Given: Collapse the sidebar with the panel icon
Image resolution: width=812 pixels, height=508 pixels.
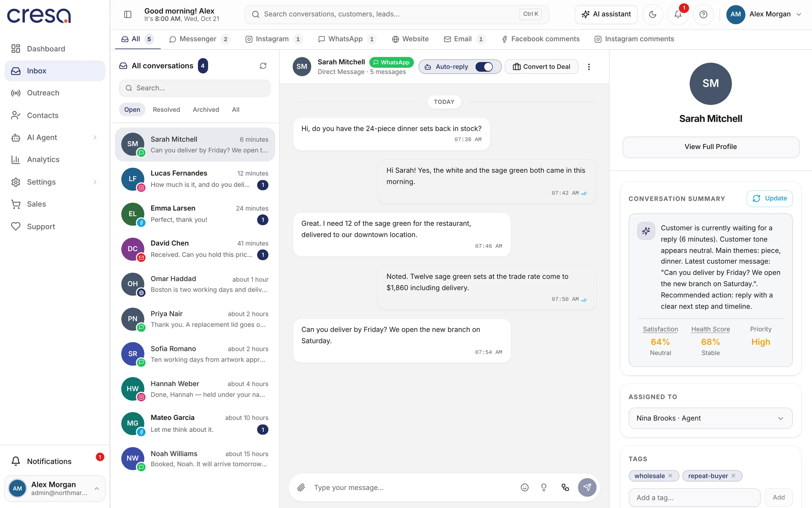Looking at the screenshot, I should point(128,14).
